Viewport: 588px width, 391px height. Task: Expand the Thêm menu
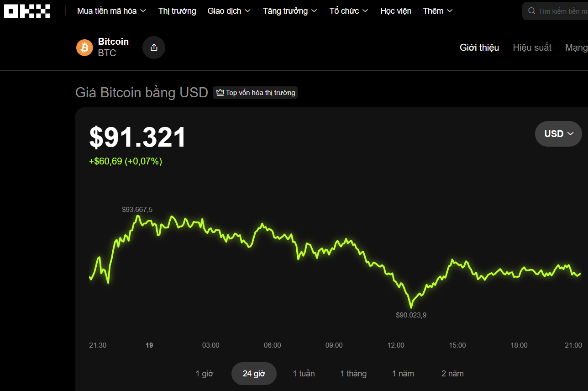click(437, 11)
